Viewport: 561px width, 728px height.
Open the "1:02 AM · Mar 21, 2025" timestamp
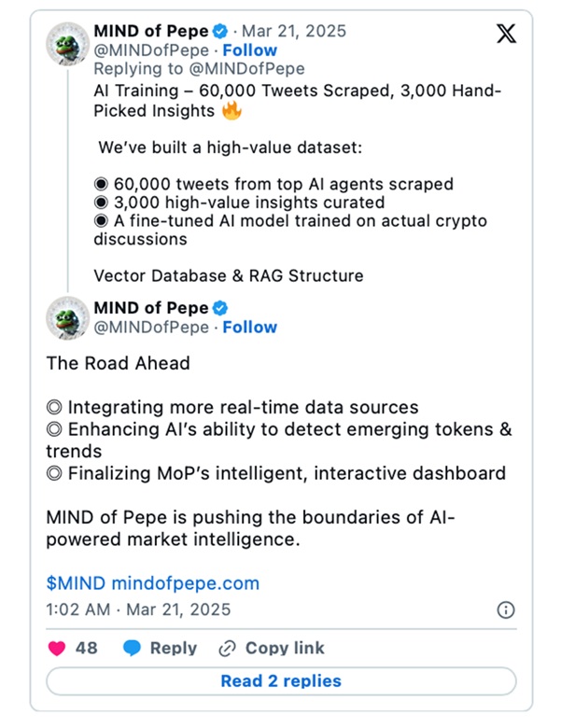coord(138,609)
